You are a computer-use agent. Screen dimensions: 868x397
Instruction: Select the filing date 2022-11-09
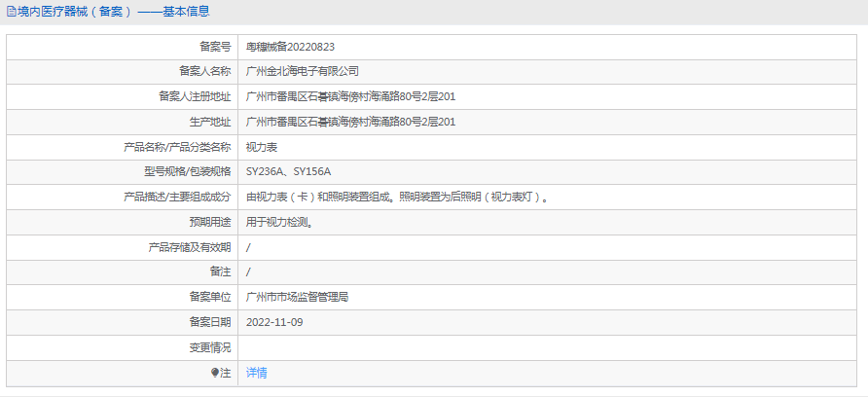(274, 322)
